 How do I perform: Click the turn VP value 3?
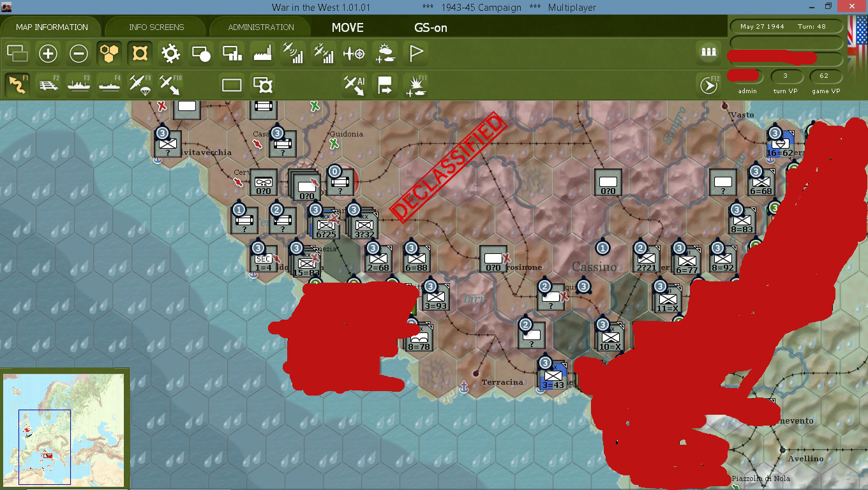[x=784, y=76]
